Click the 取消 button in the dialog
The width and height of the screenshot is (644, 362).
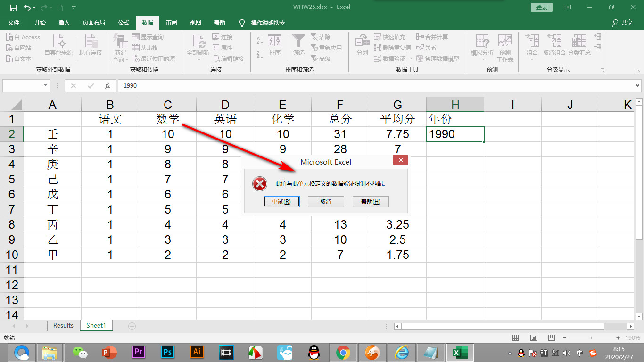(x=325, y=202)
